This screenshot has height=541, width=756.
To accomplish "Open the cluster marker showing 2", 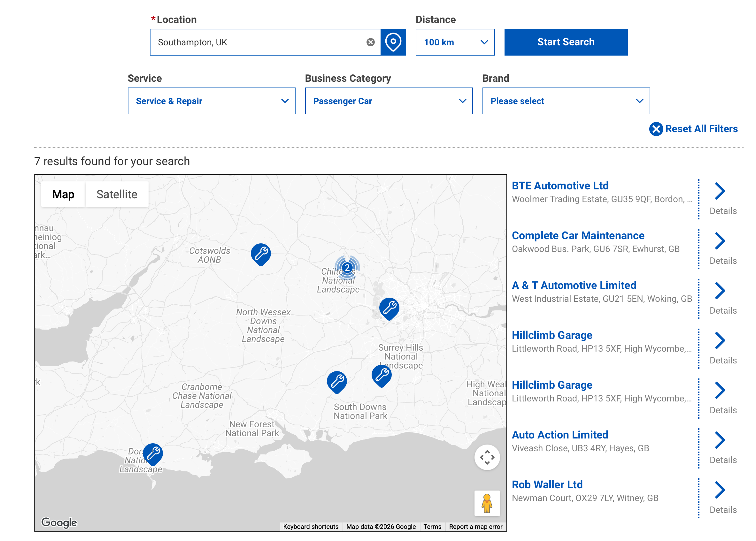I will point(347,268).
